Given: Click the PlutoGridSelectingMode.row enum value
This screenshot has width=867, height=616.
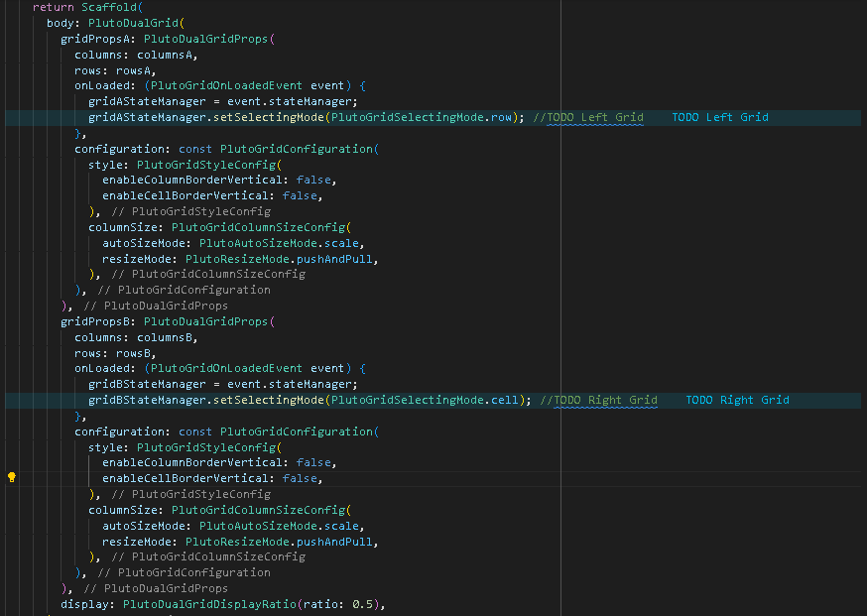Looking at the screenshot, I should pos(427,116).
